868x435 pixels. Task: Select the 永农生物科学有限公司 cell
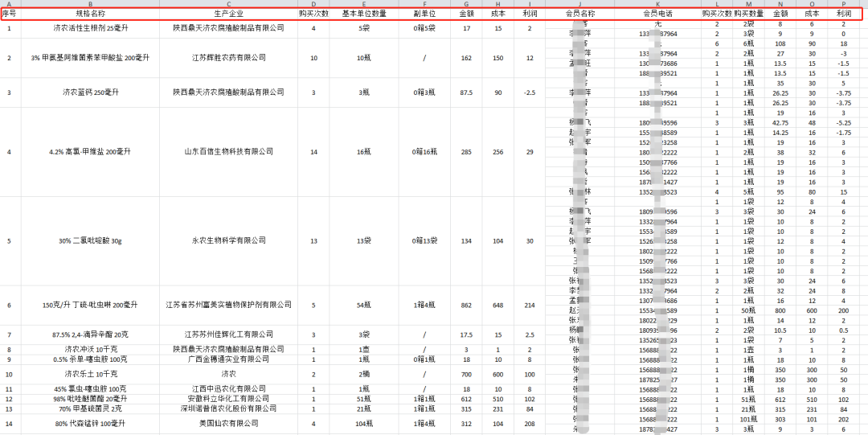tap(228, 240)
